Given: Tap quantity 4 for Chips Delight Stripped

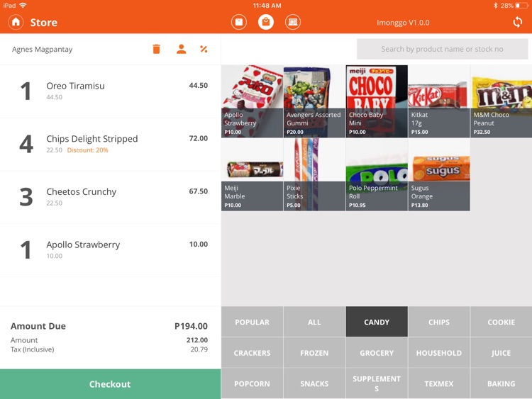Looking at the screenshot, I should pos(26,144).
